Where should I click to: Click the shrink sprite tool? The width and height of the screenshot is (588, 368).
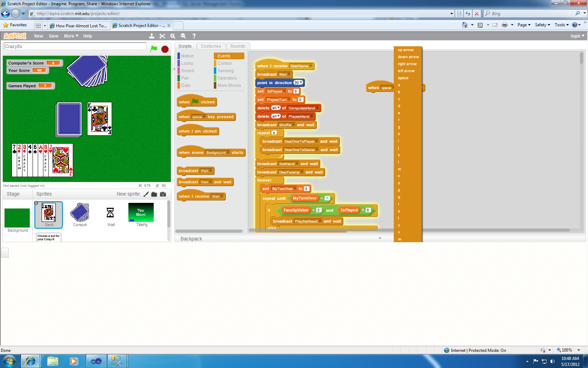pyautogui.click(x=183, y=36)
